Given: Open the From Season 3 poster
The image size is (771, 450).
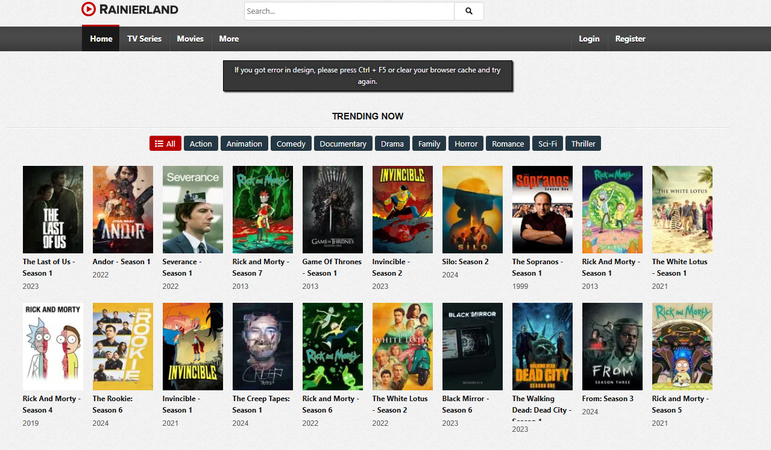Looking at the screenshot, I should point(612,346).
